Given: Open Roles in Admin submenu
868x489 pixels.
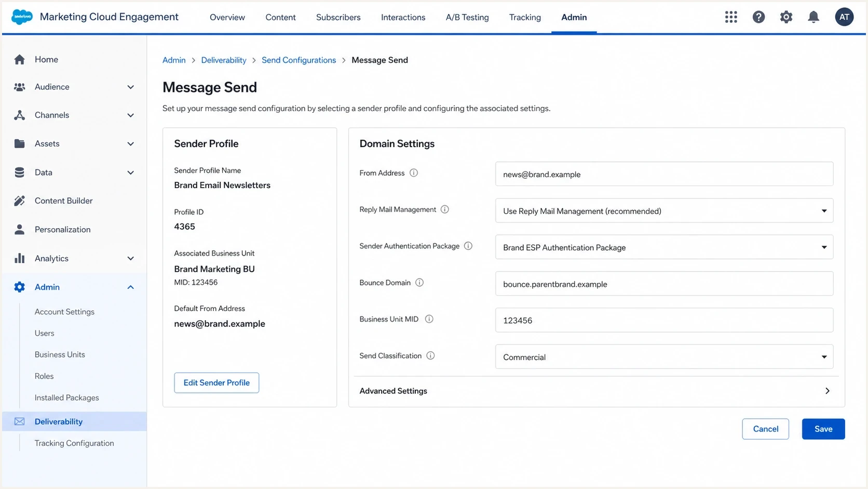Looking at the screenshot, I should click(44, 376).
